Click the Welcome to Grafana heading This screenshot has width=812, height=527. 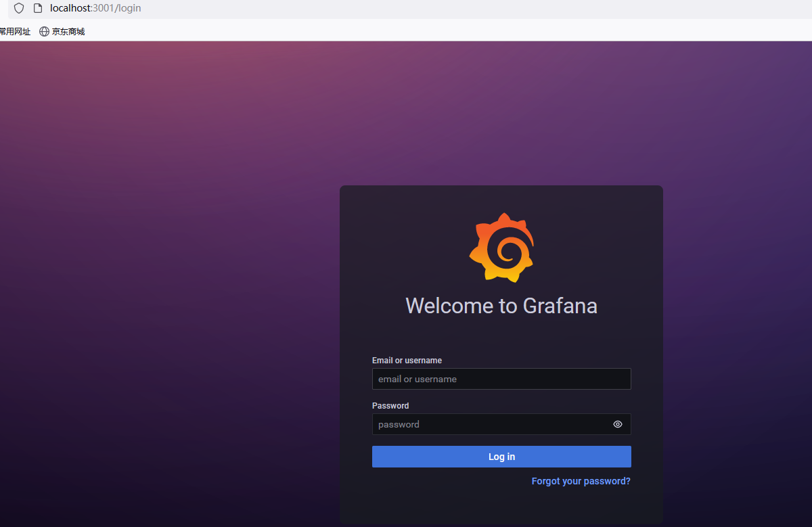tap(501, 306)
